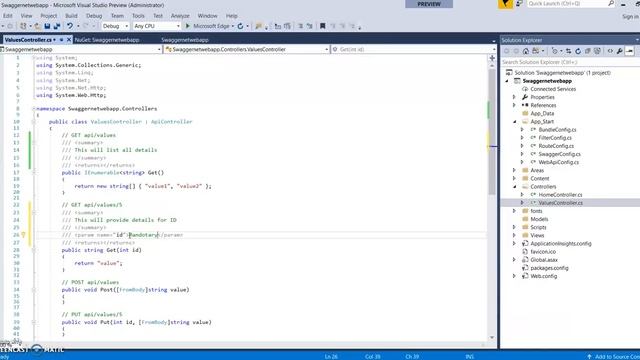Select WebApiConfig.cs in Solution Explorer
This screenshot has height=360, width=640.
click(x=558, y=162)
